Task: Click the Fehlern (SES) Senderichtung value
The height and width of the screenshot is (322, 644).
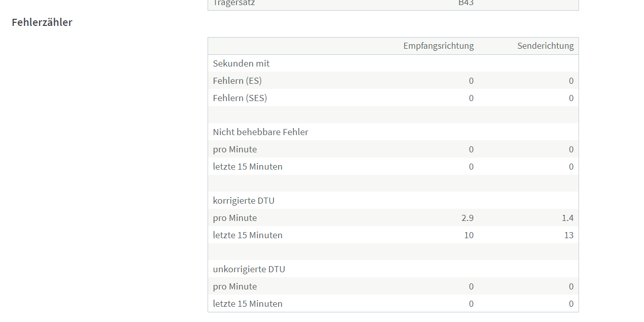Action: coord(571,98)
